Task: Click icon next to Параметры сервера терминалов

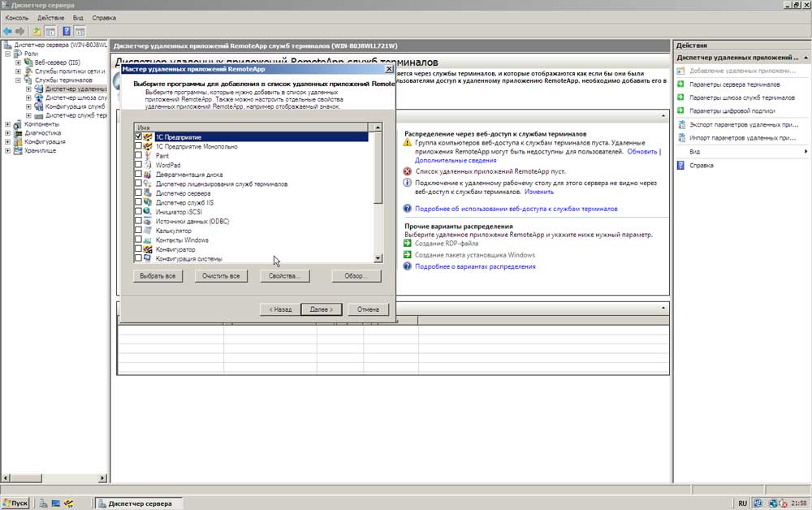Action: [x=680, y=84]
